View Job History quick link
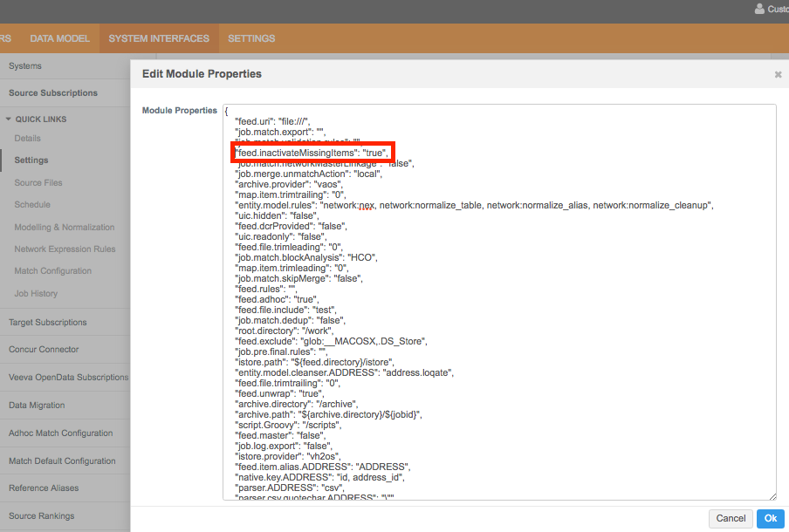 (36, 294)
